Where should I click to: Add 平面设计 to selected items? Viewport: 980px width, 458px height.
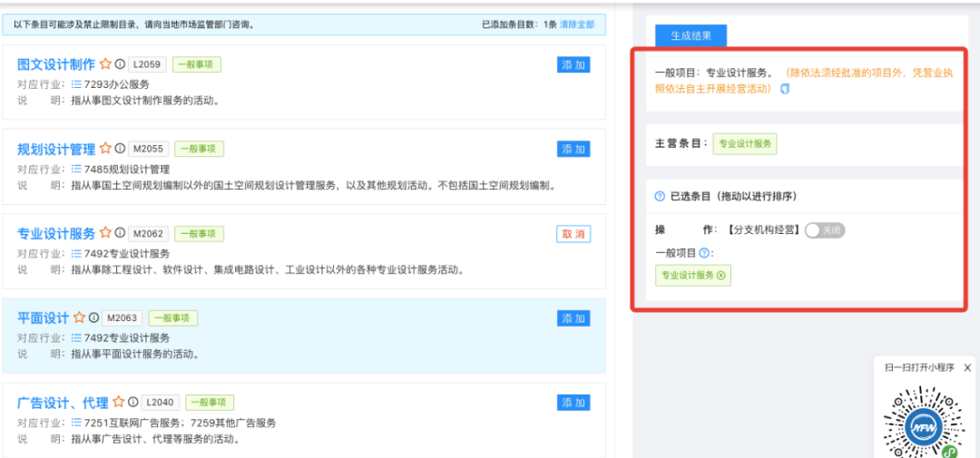coord(573,318)
